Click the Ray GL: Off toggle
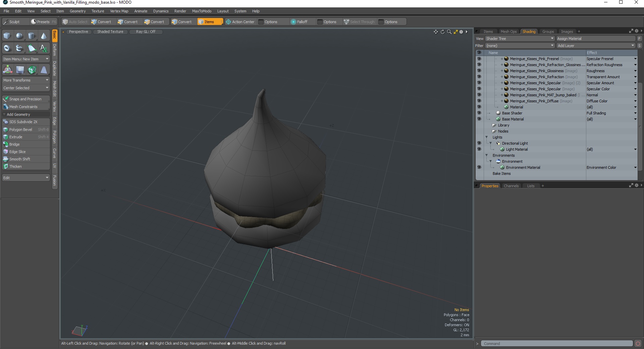This screenshot has height=349, width=644. pyautogui.click(x=146, y=32)
